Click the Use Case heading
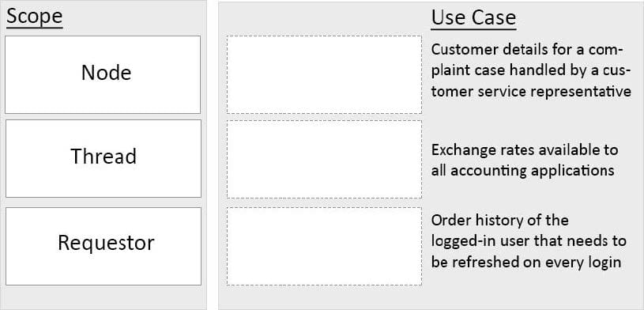 point(473,18)
